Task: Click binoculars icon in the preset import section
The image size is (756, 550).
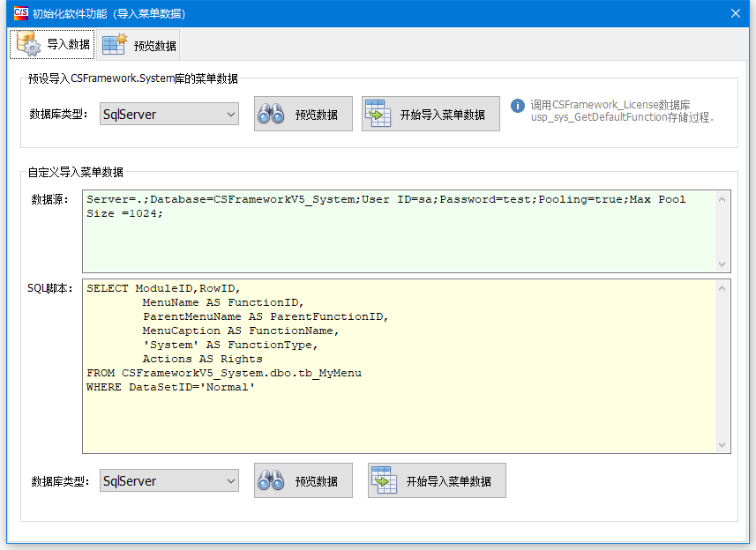Action: [x=272, y=115]
